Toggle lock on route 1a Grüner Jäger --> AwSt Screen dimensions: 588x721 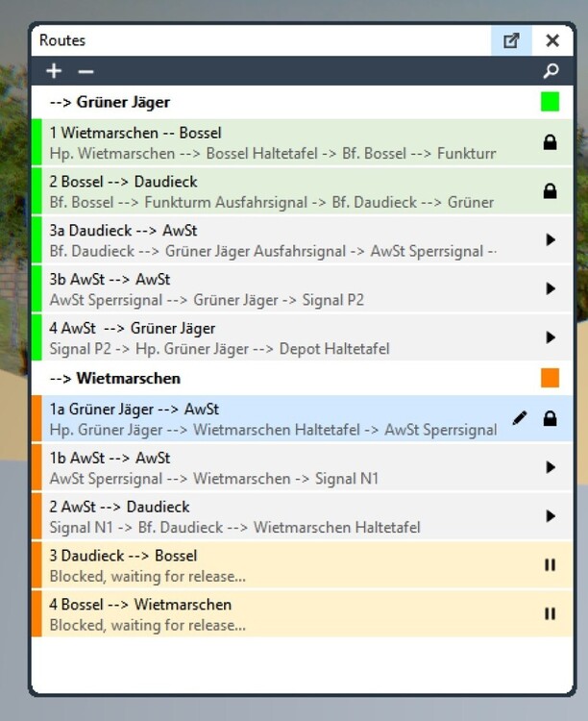tap(551, 419)
